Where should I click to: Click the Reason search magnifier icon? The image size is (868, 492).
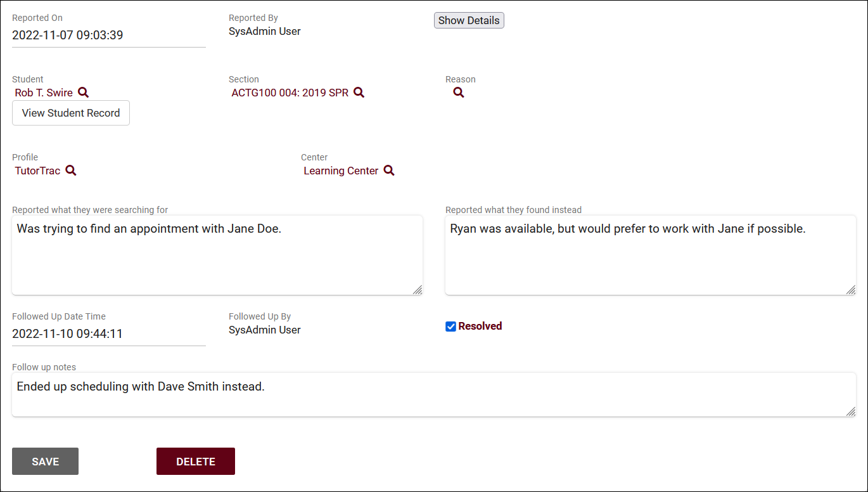pos(459,93)
